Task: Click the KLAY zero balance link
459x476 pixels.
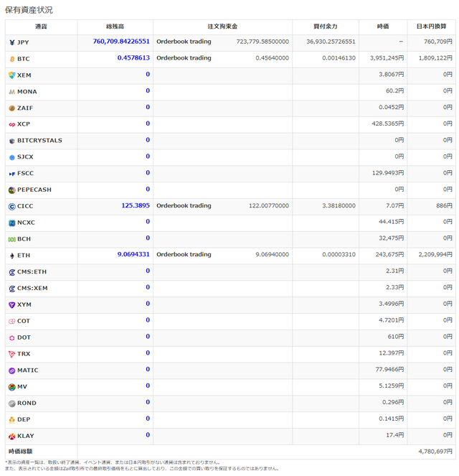Action: click(x=148, y=434)
